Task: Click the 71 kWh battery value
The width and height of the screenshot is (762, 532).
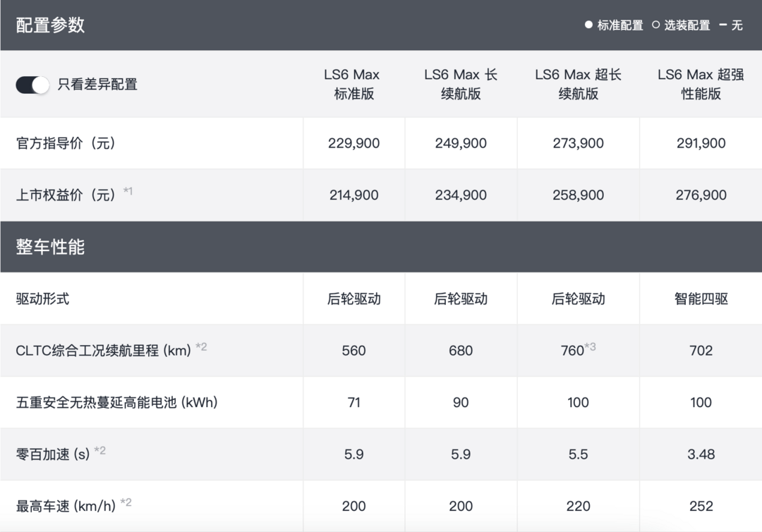Action: (353, 402)
